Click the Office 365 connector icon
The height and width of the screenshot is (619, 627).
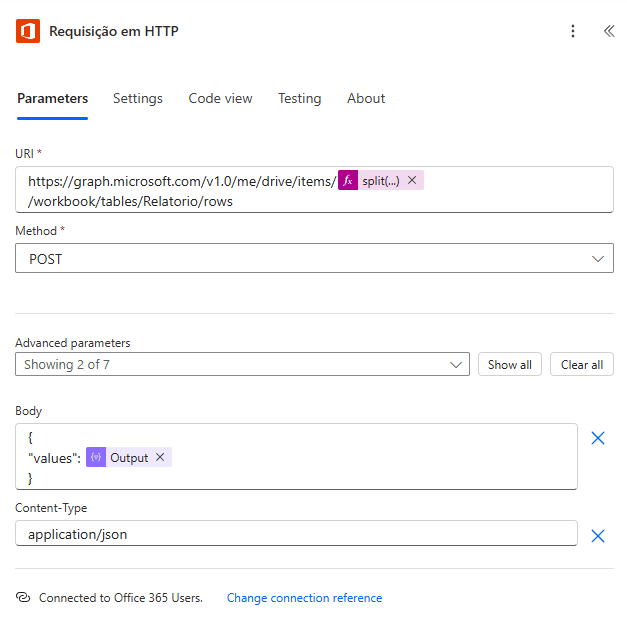click(28, 31)
